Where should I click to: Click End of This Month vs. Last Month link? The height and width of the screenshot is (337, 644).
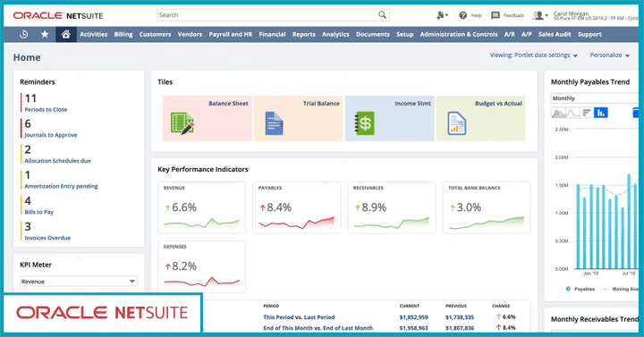tap(318, 328)
